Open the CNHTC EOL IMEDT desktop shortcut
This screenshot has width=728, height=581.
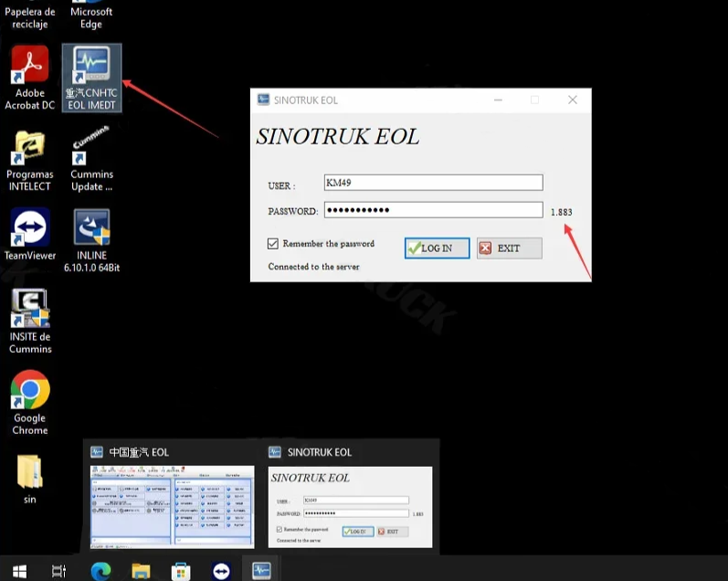[91, 78]
